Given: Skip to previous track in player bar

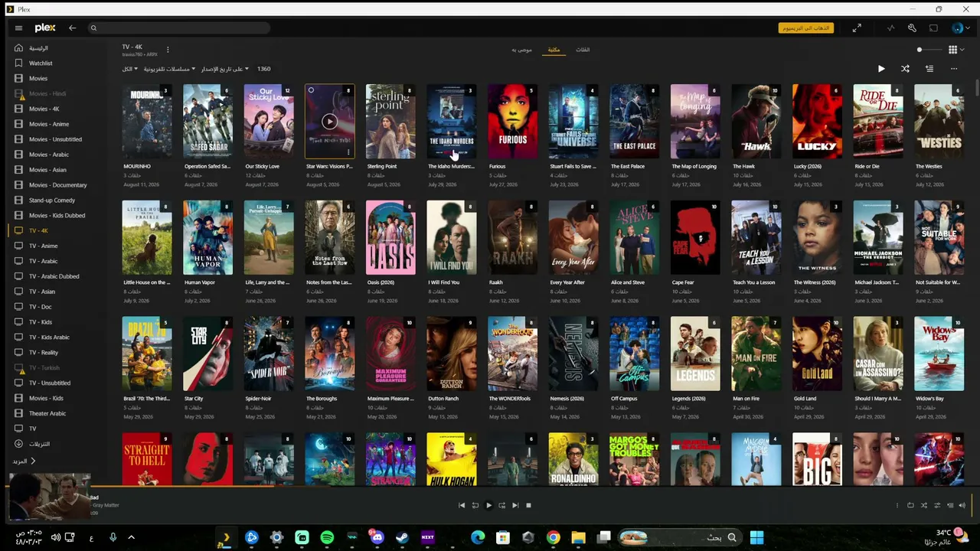Looking at the screenshot, I should [462, 505].
